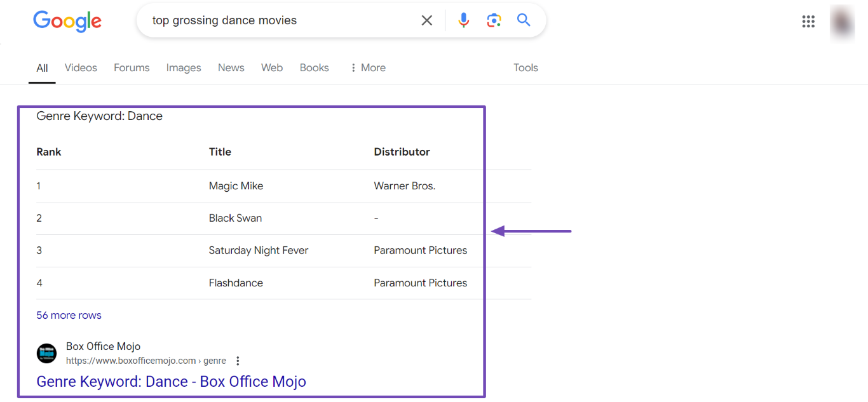Switch to the Books tab
This screenshot has width=868, height=402.
tap(315, 68)
